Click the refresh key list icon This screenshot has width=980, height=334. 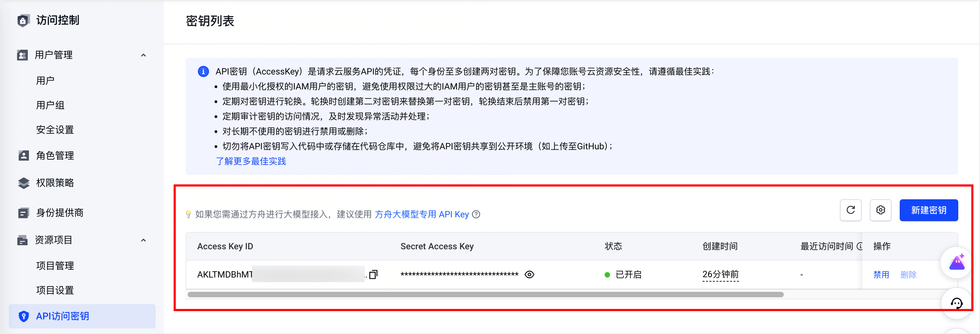click(851, 210)
